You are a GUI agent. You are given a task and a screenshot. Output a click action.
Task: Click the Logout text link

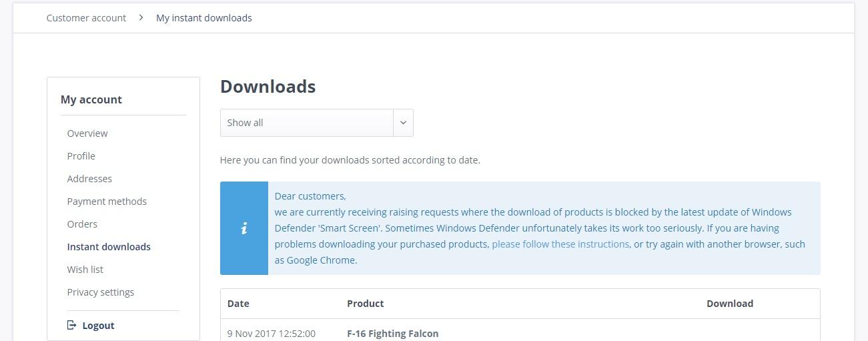[x=98, y=326]
